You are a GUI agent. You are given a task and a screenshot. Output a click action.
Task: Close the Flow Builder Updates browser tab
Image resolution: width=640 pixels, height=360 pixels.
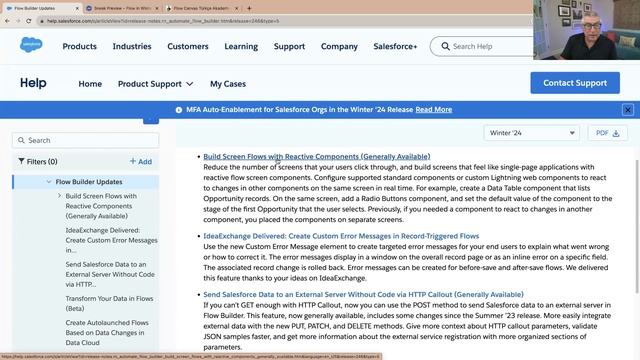click(x=77, y=8)
